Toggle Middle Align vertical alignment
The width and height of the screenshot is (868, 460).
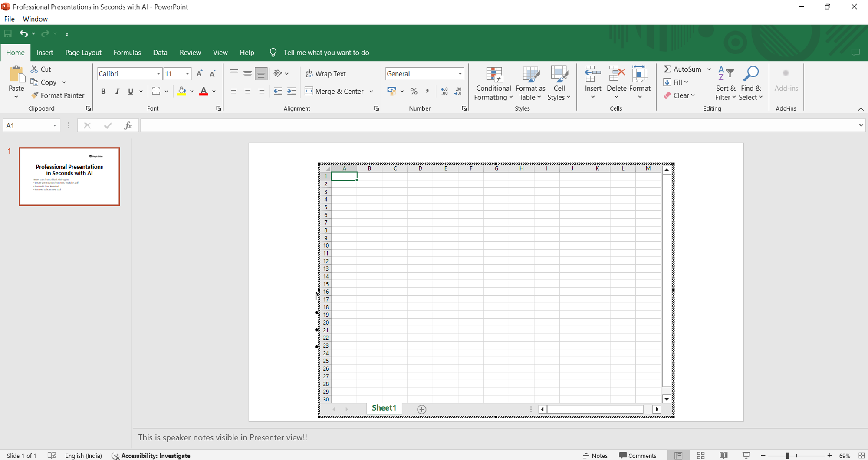tap(247, 73)
